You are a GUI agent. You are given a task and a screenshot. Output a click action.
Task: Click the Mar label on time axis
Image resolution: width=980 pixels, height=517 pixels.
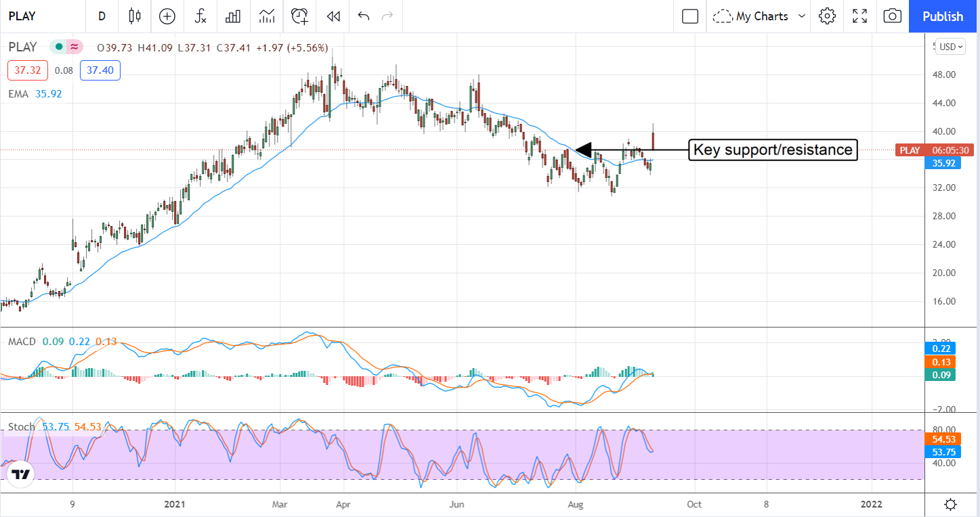280,504
